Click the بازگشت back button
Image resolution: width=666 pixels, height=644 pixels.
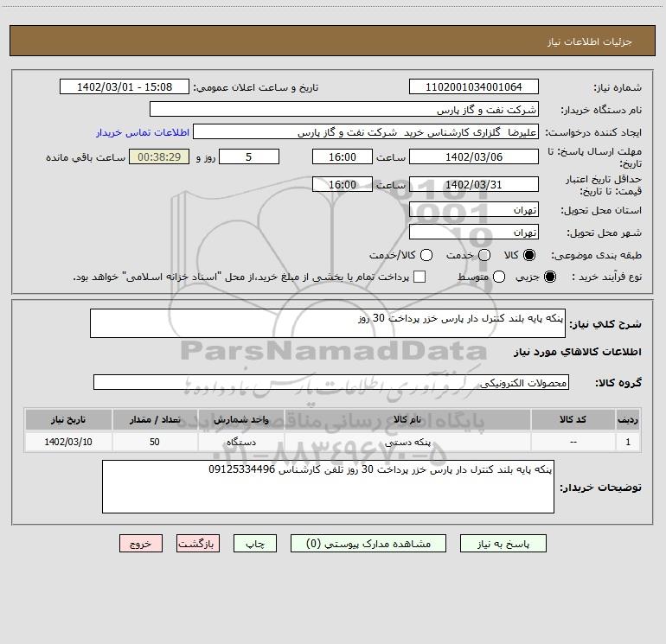tap(198, 544)
